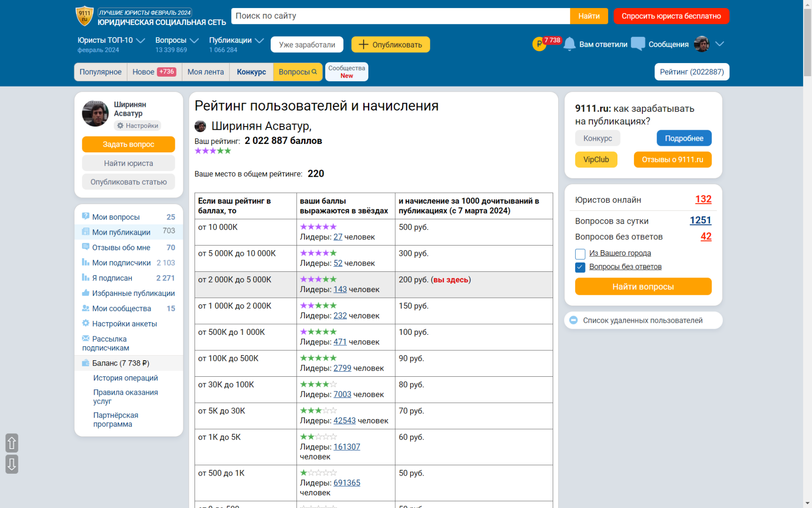Open the 143 leaders link
Screen dimensions: 812x508
(x=340, y=290)
